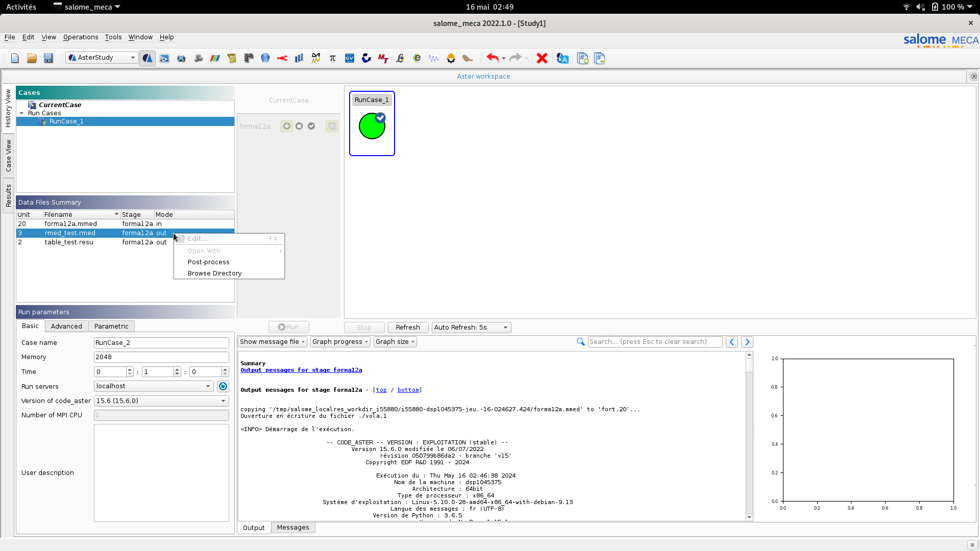Click the Save study disk icon

48,58
